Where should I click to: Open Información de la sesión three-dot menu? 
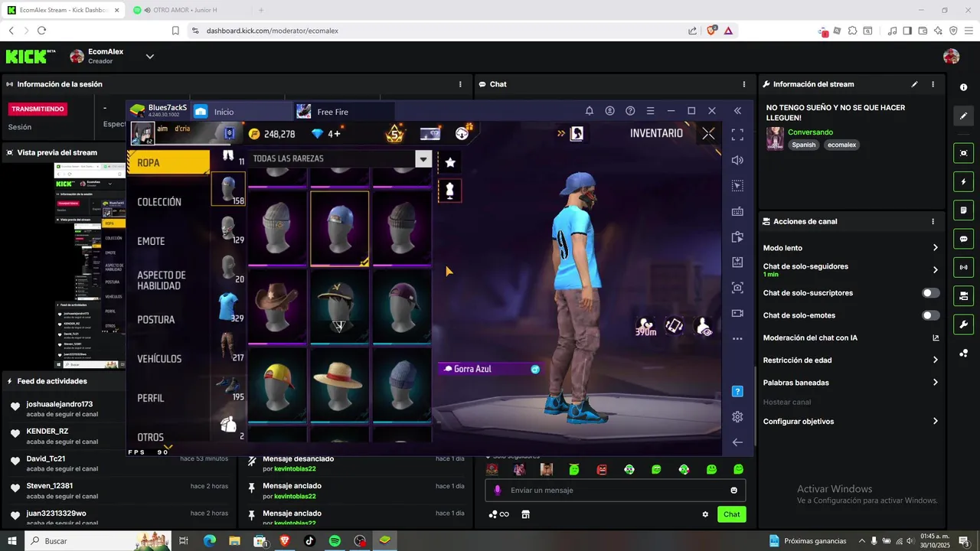click(460, 84)
